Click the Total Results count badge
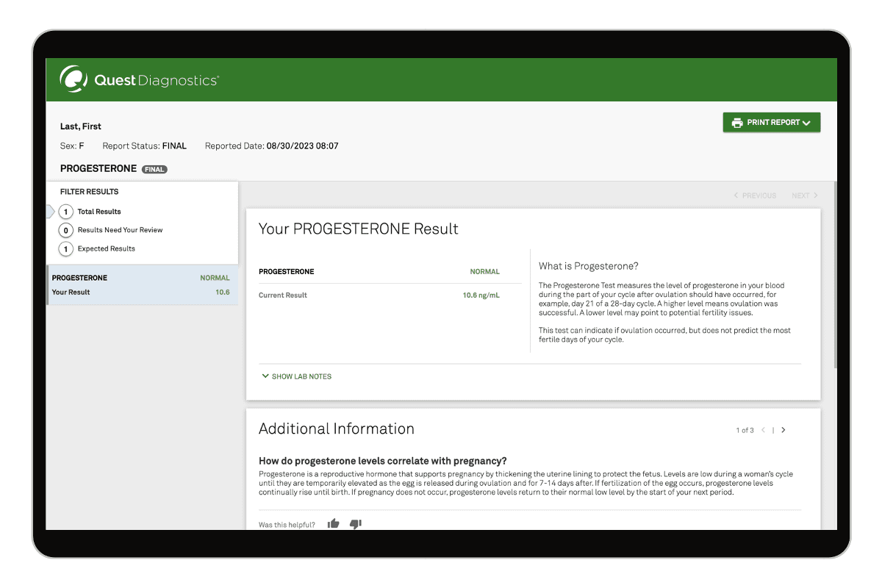Screen dimensions: 882x588 pyautogui.click(x=65, y=212)
